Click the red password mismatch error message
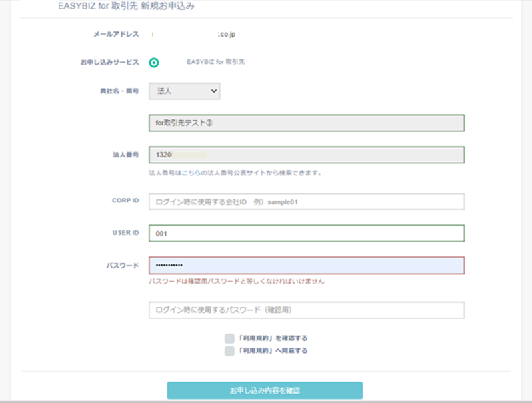The height and width of the screenshot is (403, 532). point(236,282)
